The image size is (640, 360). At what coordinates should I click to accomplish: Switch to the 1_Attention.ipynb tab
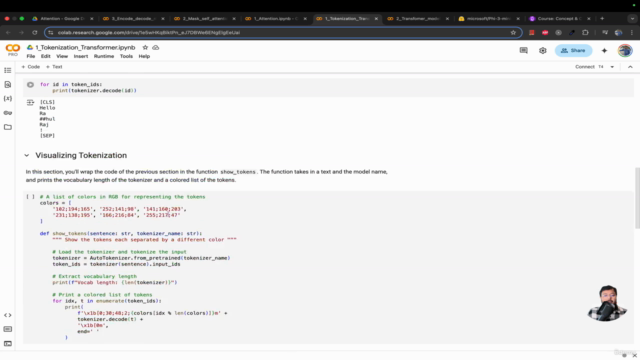pyautogui.click(x=276, y=18)
